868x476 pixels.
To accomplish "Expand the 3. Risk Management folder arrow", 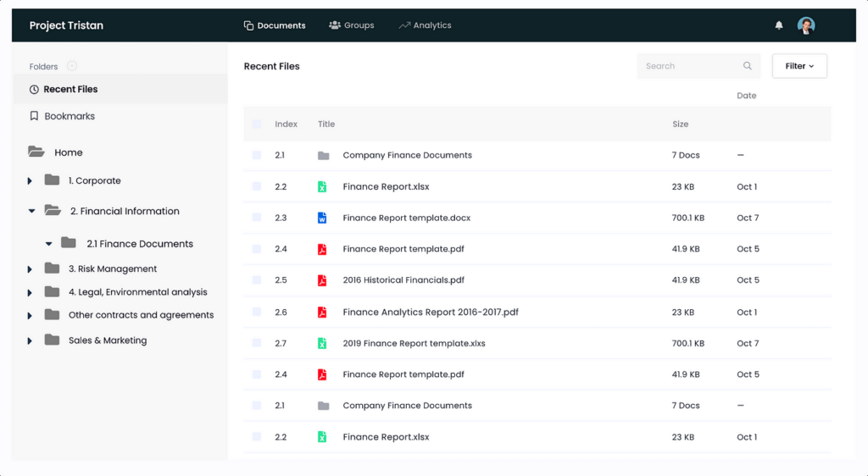I will [30, 269].
